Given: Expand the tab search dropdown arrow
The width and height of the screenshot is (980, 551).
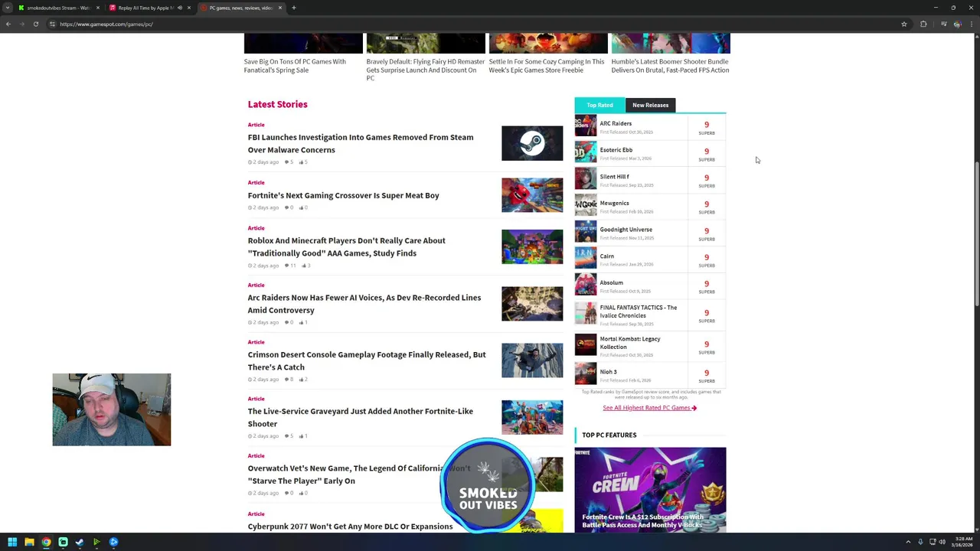Looking at the screenshot, I should point(8,8).
